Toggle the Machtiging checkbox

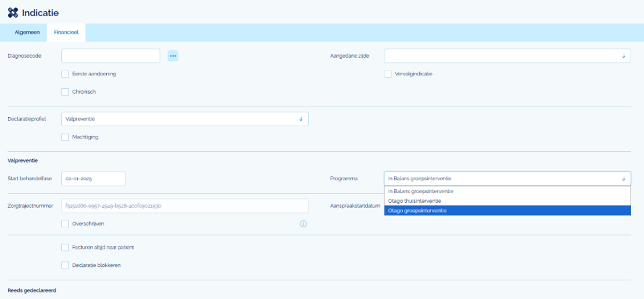point(65,137)
